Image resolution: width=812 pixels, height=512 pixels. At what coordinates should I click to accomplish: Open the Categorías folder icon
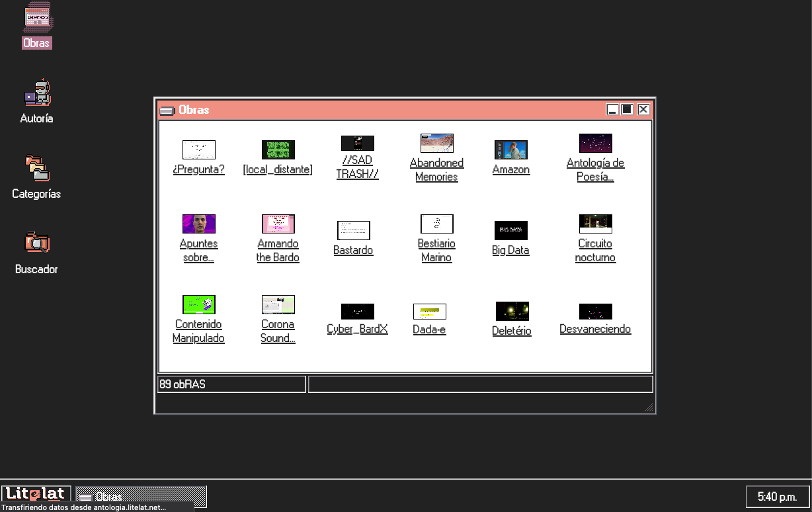click(x=36, y=169)
